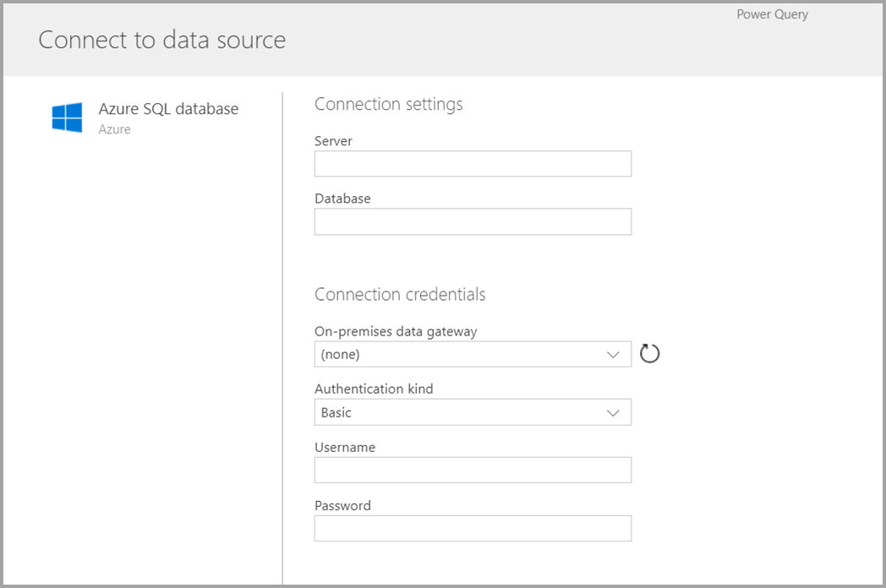Change authentication from Basic
Image resolution: width=886 pixels, height=588 pixels.
pyautogui.click(x=473, y=412)
